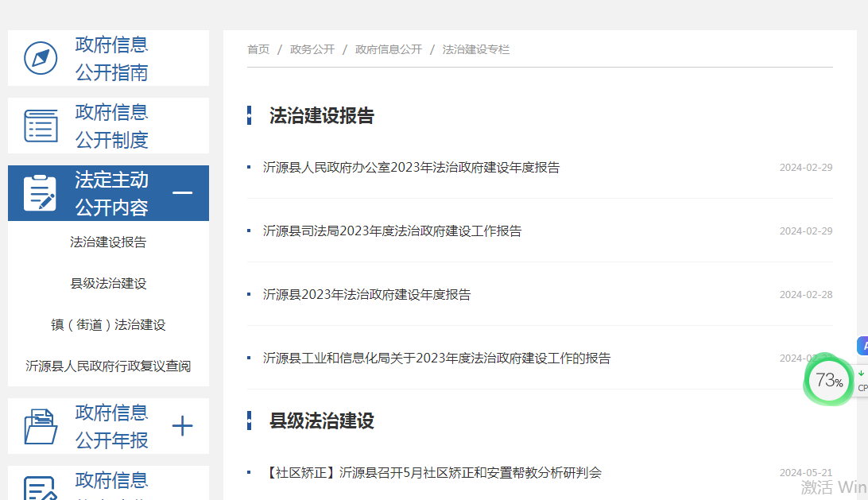Viewport: 868px width, 500px height.
Task: Click the compass icon for 政府信息公开指南
Action: 41,58
